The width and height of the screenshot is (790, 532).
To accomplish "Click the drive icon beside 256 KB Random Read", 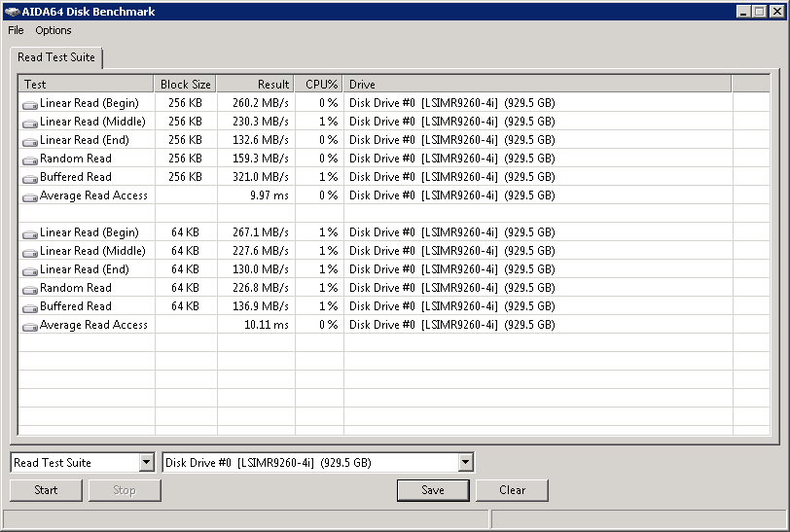I will click(x=30, y=160).
